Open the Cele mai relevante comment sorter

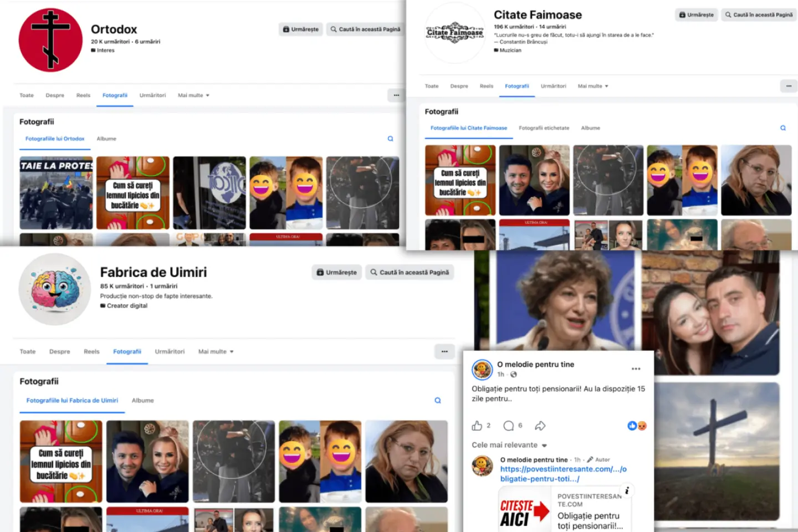click(509, 445)
